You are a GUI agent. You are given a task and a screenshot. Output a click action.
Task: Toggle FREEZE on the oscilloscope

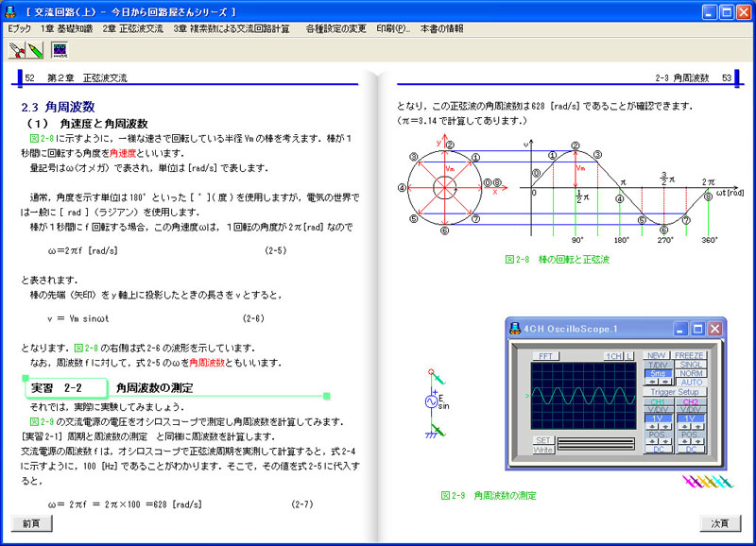point(689,355)
